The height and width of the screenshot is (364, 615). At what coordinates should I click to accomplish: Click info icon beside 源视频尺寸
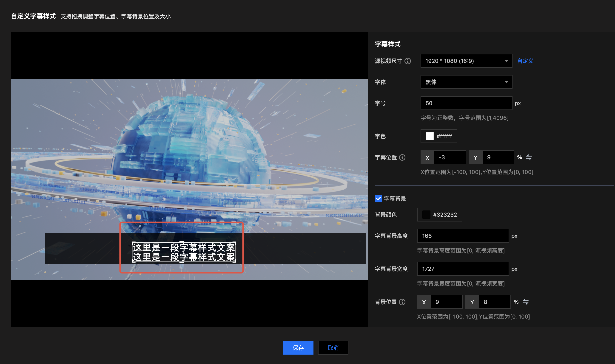(408, 61)
